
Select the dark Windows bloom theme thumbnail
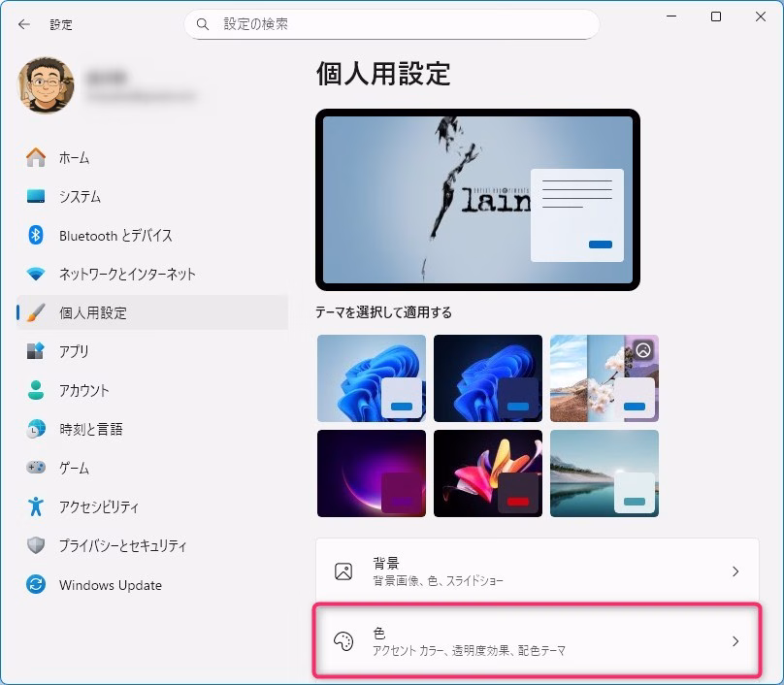(487, 377)
